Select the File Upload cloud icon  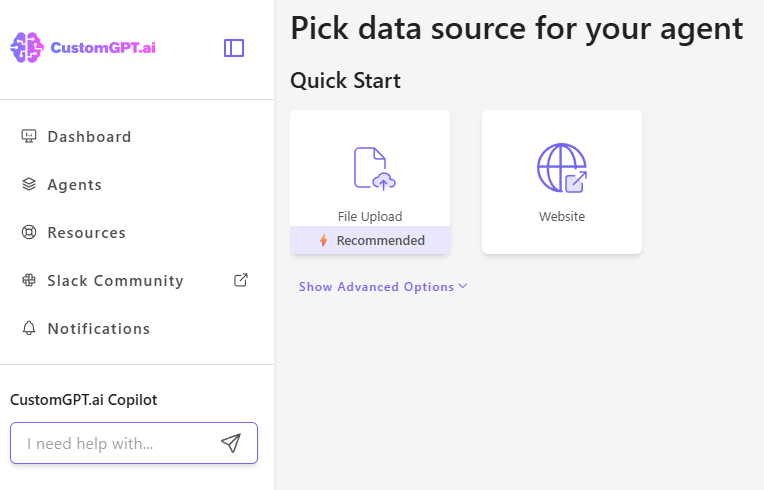[374, 168]
